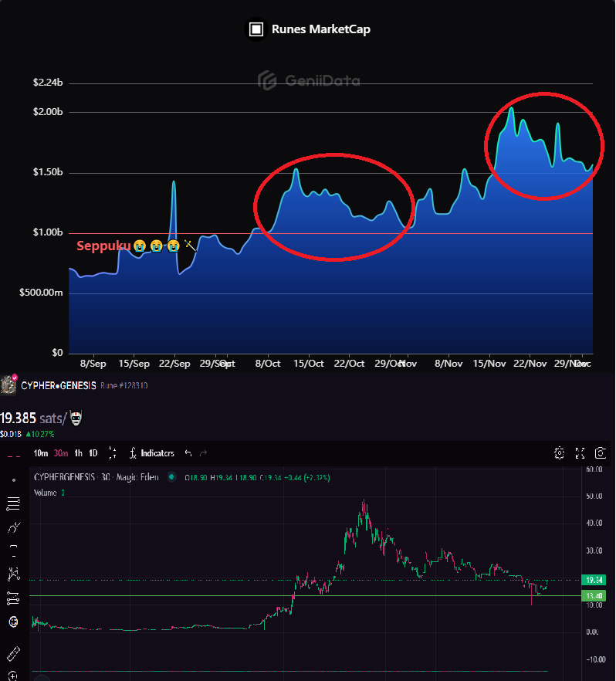Open the Fibonacci and Gann lines tool
Viewport: 616px width, 681px height.
(x=14, y=503)
